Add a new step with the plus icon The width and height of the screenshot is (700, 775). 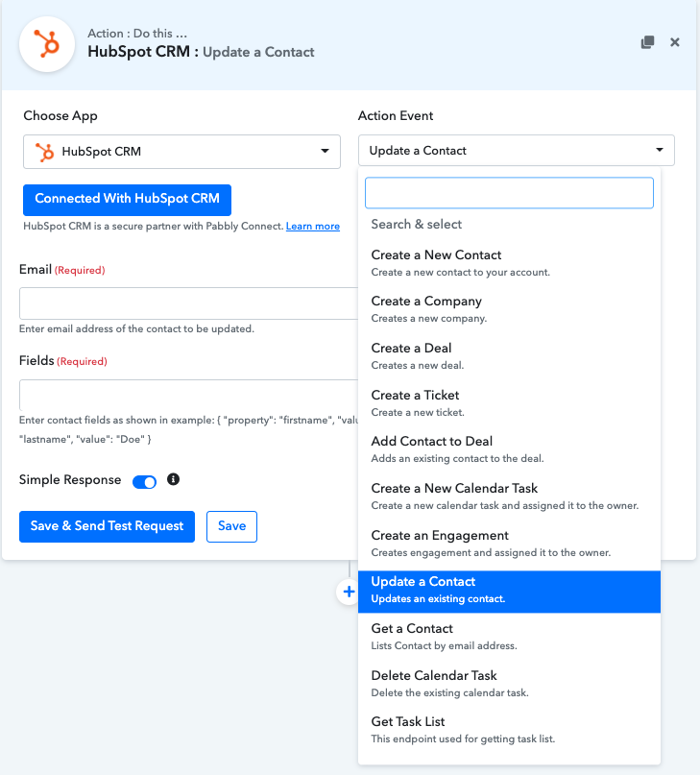point(349,593)
